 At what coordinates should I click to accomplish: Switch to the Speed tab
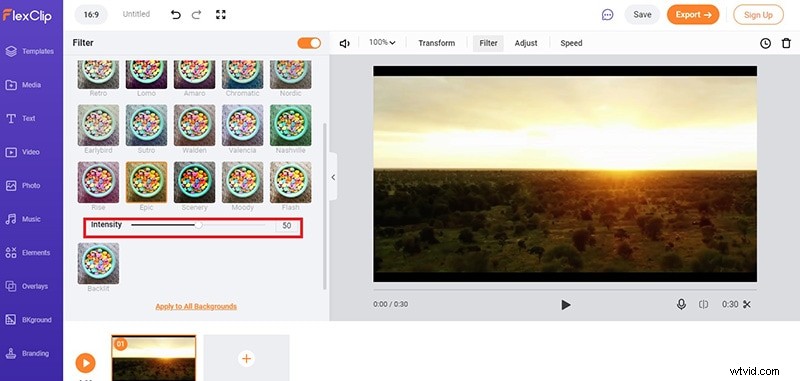pos(571,43)
